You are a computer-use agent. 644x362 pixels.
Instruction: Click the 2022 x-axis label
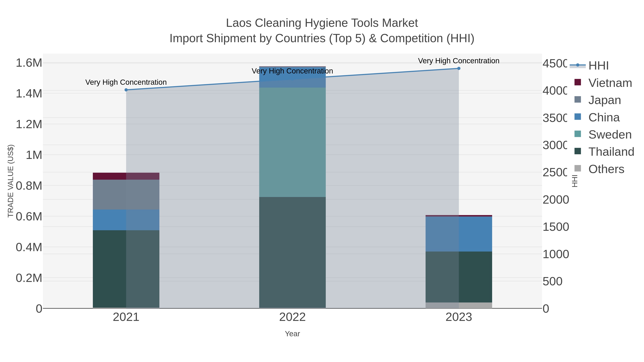[x=292, y=317]
